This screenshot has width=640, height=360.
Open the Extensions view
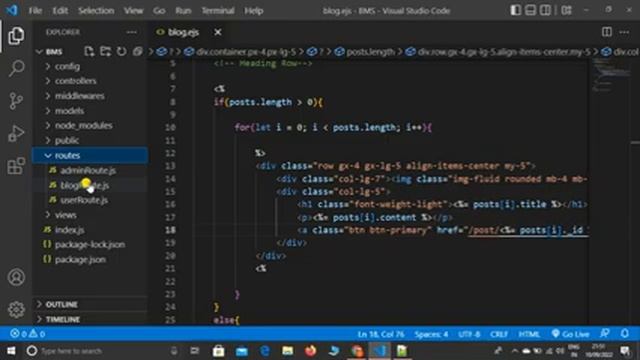pyautogui.click(x=16, y=166)
